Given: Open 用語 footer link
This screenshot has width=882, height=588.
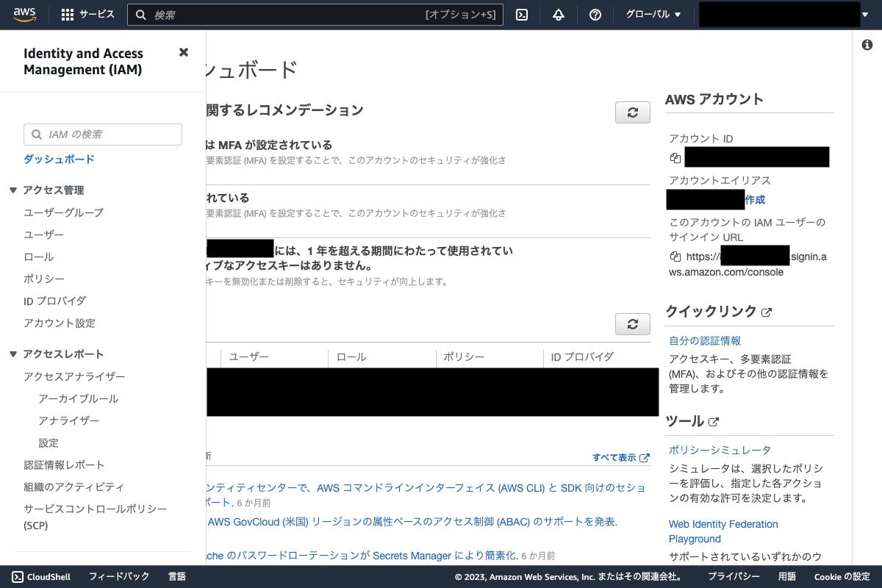Looking at the screenshot, I should tap(787, 577).
